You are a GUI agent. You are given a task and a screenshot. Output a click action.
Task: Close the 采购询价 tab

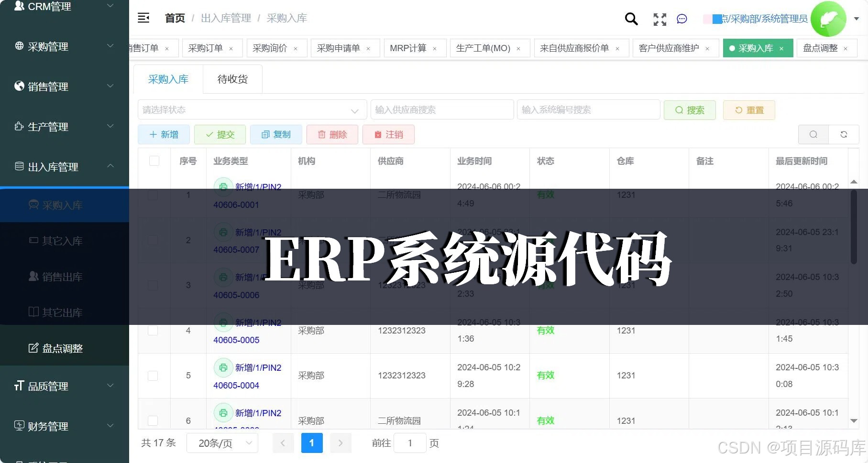pos(296,49)
